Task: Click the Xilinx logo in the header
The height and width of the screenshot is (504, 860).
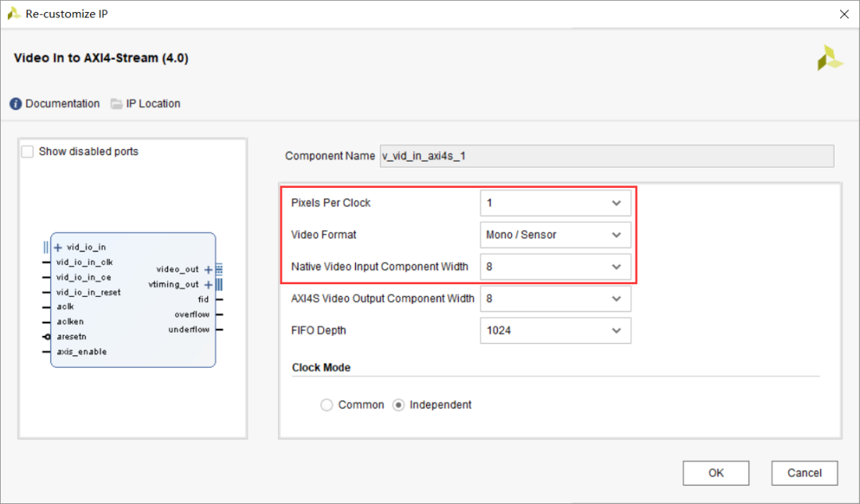Action: [x=830, y=58]
